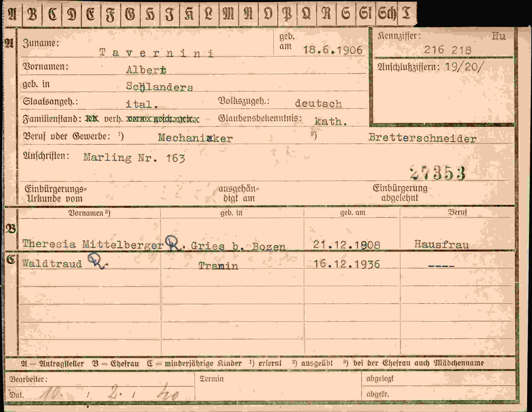Click the 'Anschriften:' field label
Image resolution: width=532 pixels, height=412 pixels.
[x=46, y=156]
